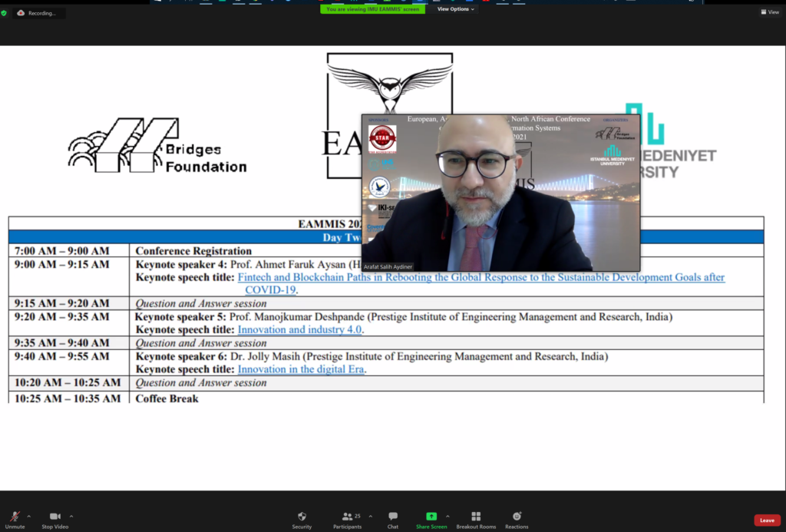Open Breakout Rooms
Viewport: 786px width, 532px height.
tap(476, 520)
